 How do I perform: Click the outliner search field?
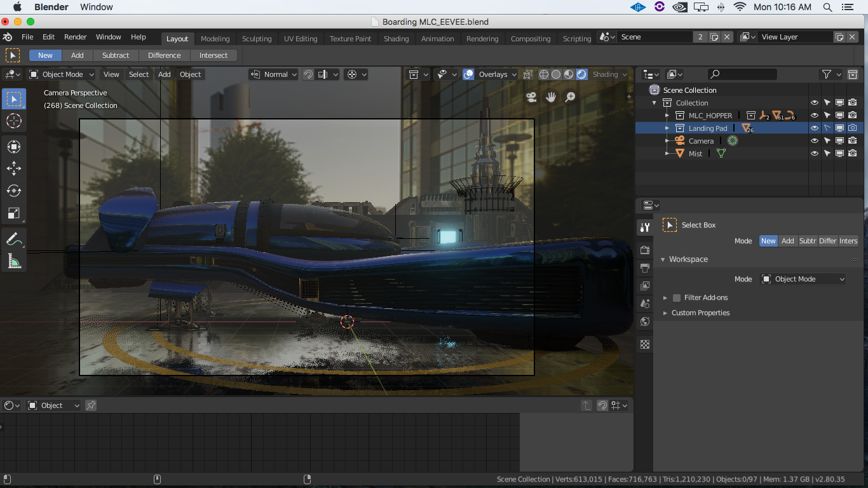click(x=742, y=74)
